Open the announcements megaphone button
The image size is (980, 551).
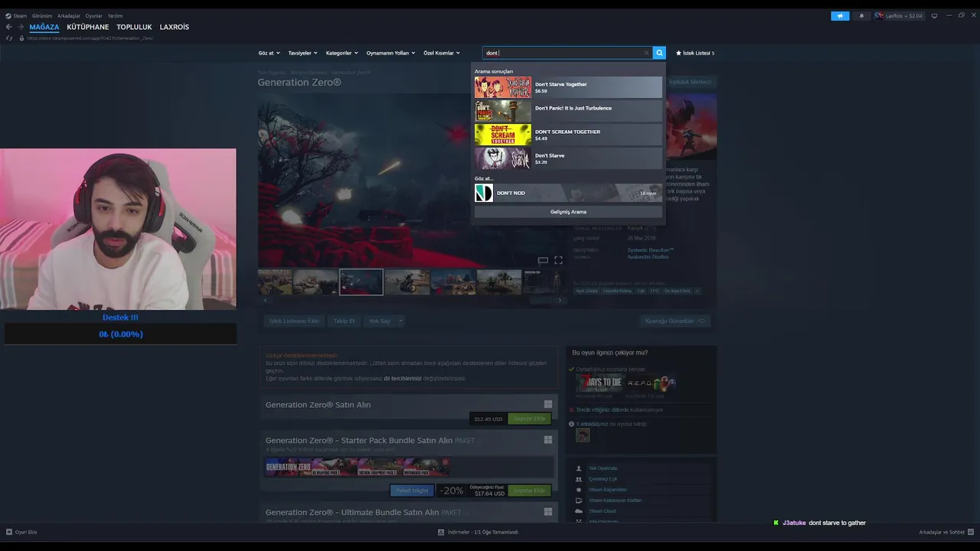point(840,15)
